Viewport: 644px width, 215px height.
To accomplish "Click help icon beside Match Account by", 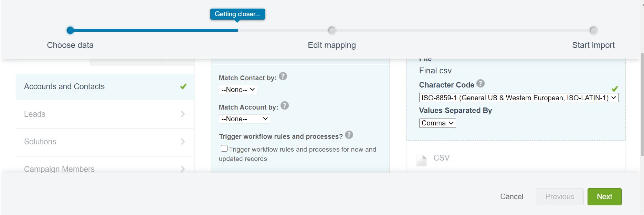I will (x=285, y=106).
